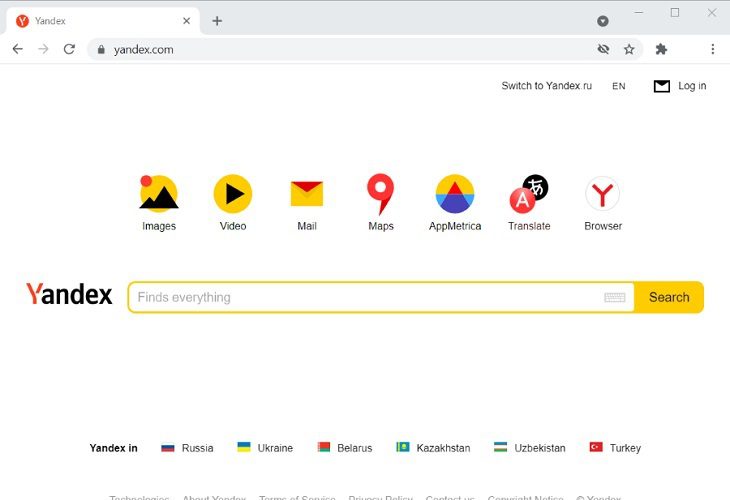This screenshot has height=500, width=730.
Task: Open the Turkey text link
Action: coord(625,448)
